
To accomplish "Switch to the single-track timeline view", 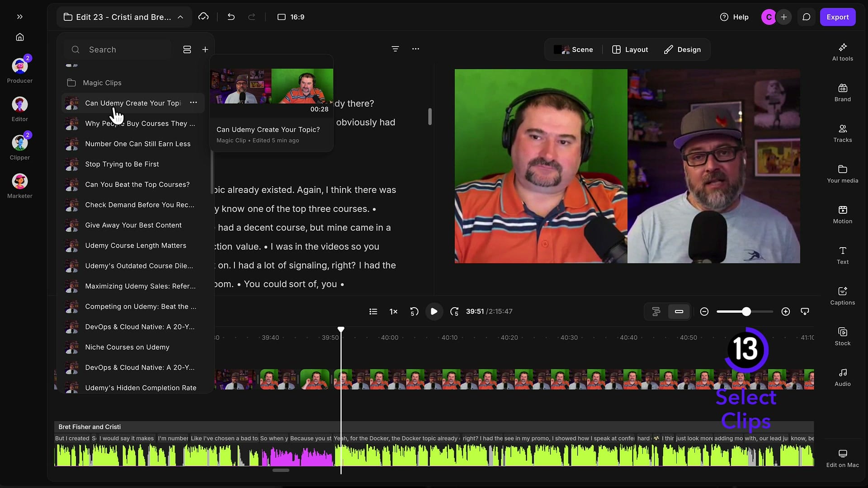I will pyautogui.click(x=679, y=311).
